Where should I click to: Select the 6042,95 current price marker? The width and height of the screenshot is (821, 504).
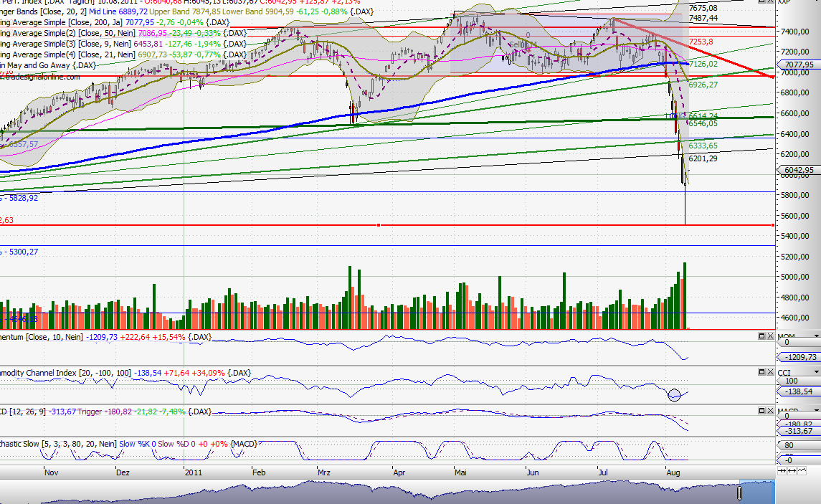point(798,170)
